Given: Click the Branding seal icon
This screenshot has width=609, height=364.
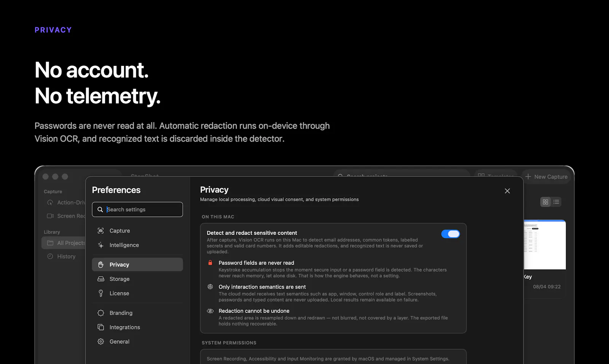Looking at the screenshot, I should coord(101,313).
